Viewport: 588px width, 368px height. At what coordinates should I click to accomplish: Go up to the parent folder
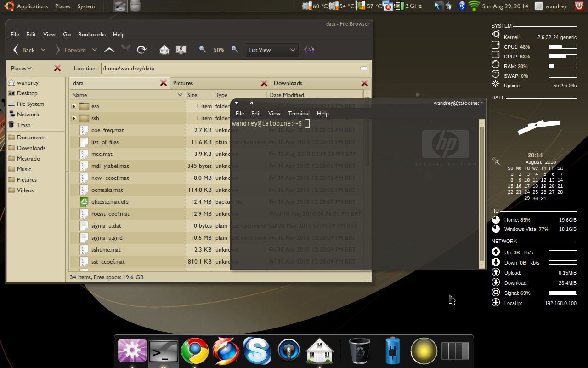(109, 50)
